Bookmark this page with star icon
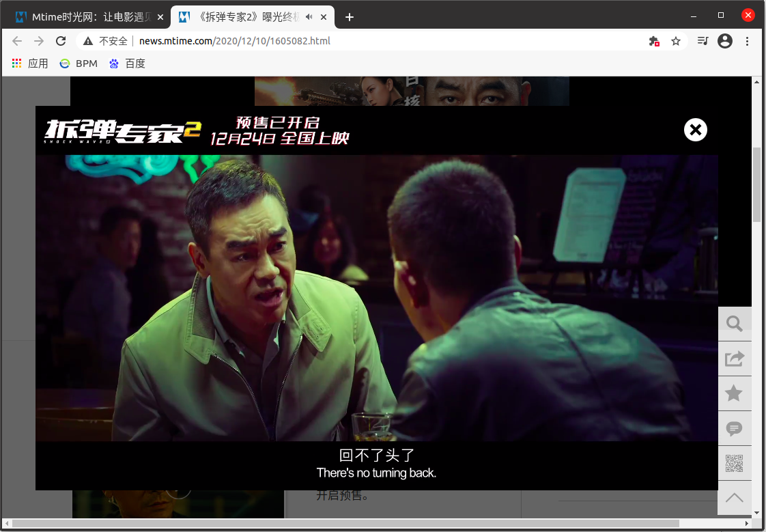The height and width of the screenshot is (532, 766). [x=676, y=41]
